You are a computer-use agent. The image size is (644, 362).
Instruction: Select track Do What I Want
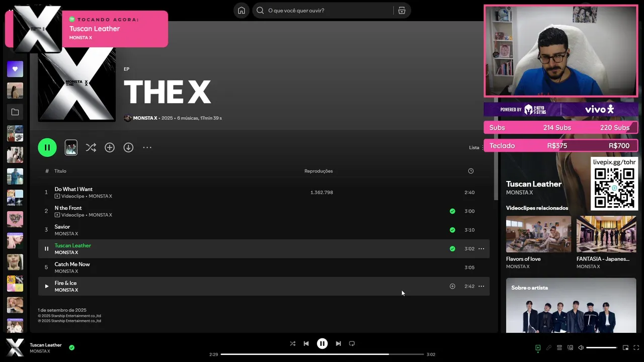pos(264,193)
